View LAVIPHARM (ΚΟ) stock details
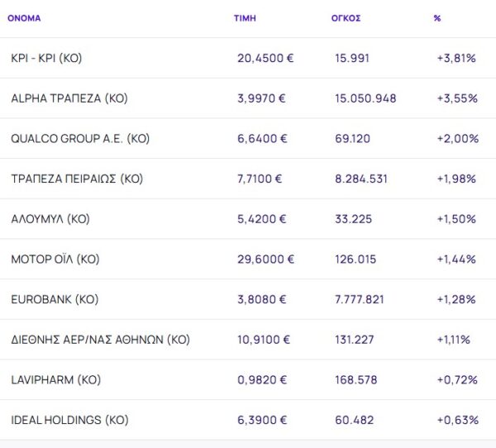The width and height of the screenshot is (496, 448). click(x=56, y=379)
